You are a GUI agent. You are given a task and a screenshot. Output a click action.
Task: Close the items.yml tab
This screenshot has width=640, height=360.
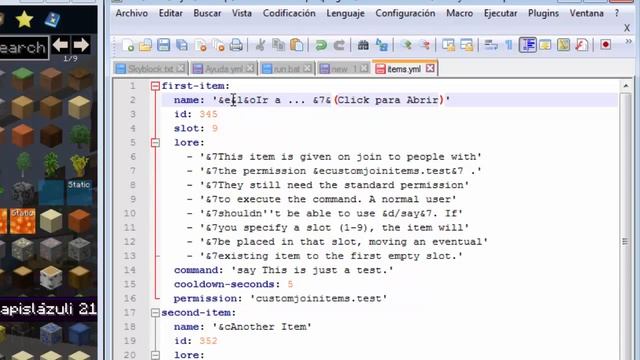point(430,68)
